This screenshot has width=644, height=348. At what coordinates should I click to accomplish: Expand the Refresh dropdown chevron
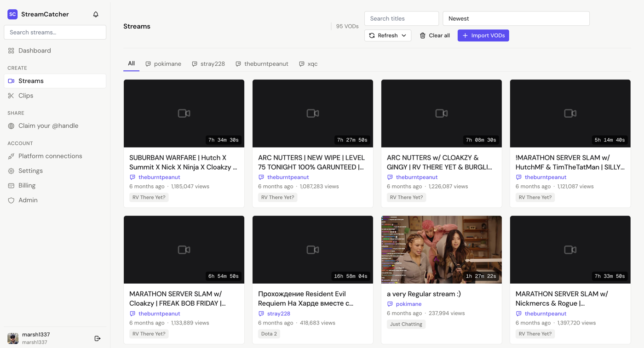404,35
